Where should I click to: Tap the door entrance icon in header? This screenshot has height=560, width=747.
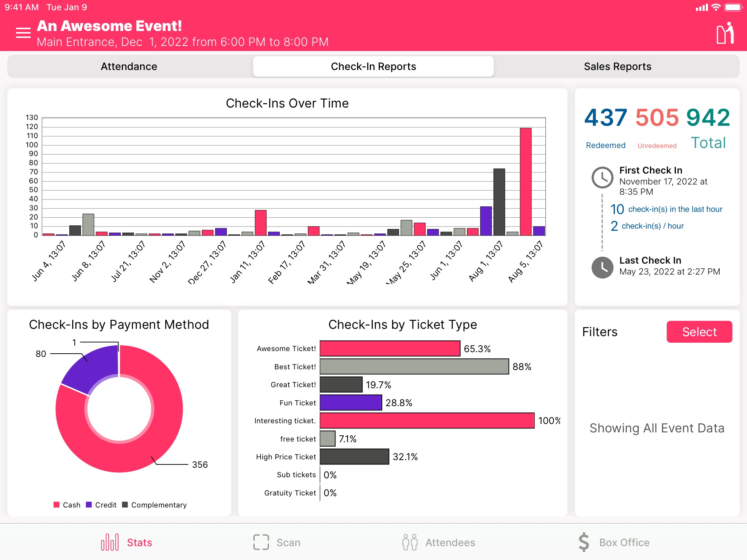tap(725, 33)
